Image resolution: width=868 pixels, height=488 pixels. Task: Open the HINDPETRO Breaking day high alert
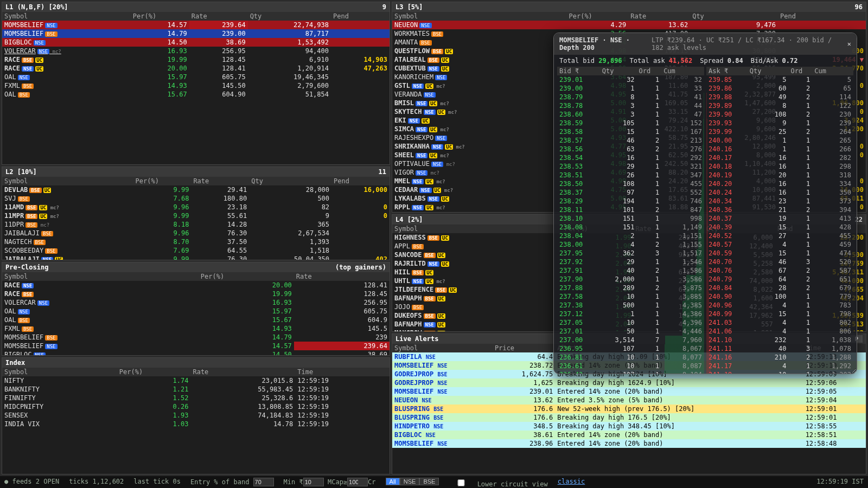click(629, 426)
